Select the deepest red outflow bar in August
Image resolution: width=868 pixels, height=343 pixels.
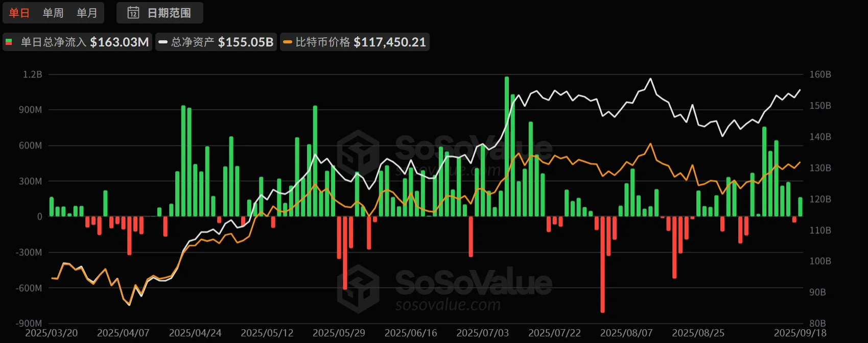pyautogui.click(x=602, y=265)
